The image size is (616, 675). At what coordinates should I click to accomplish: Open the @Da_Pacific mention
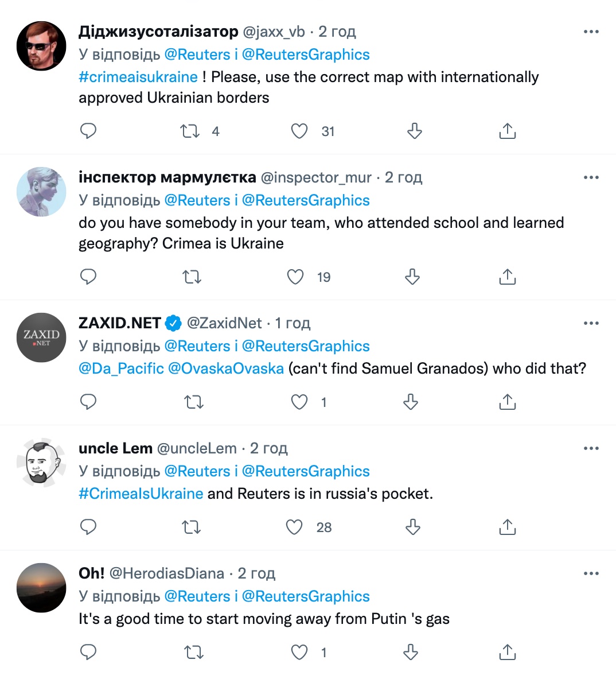121,368
